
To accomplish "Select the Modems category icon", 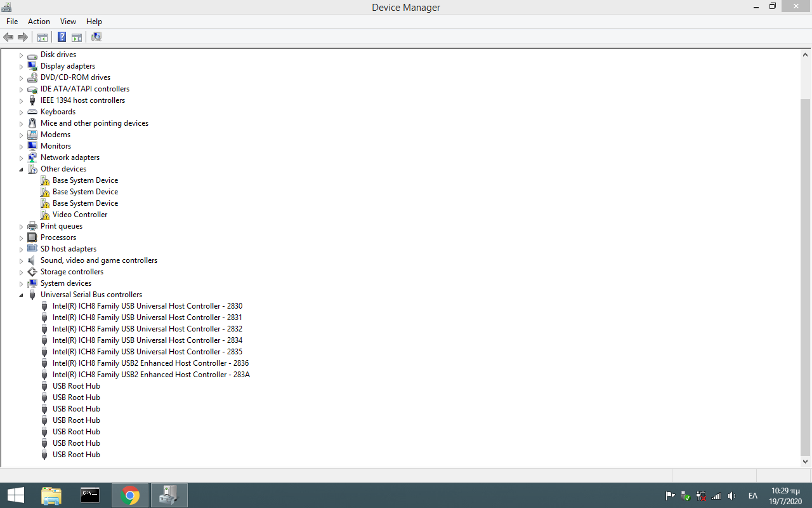I will click(32, 135).
